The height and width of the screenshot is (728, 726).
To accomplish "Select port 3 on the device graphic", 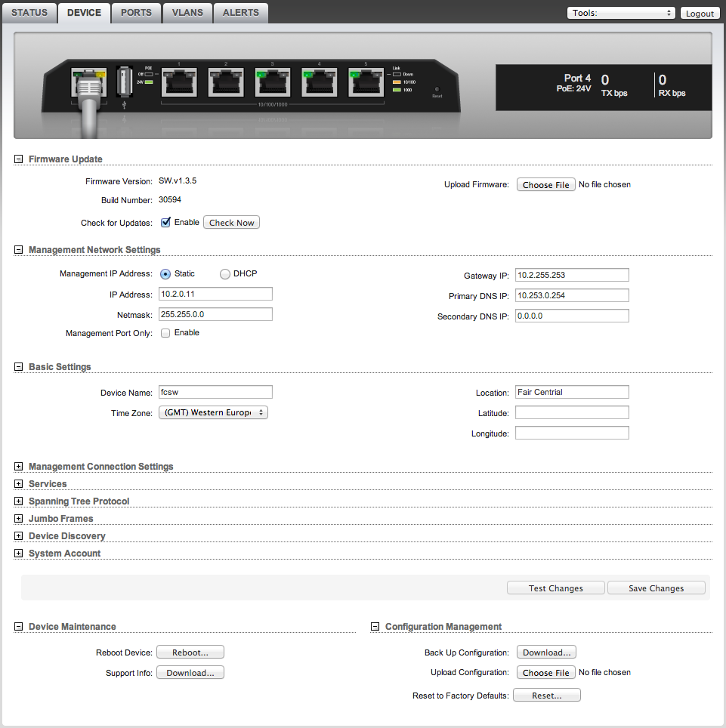I will [273, 82].
